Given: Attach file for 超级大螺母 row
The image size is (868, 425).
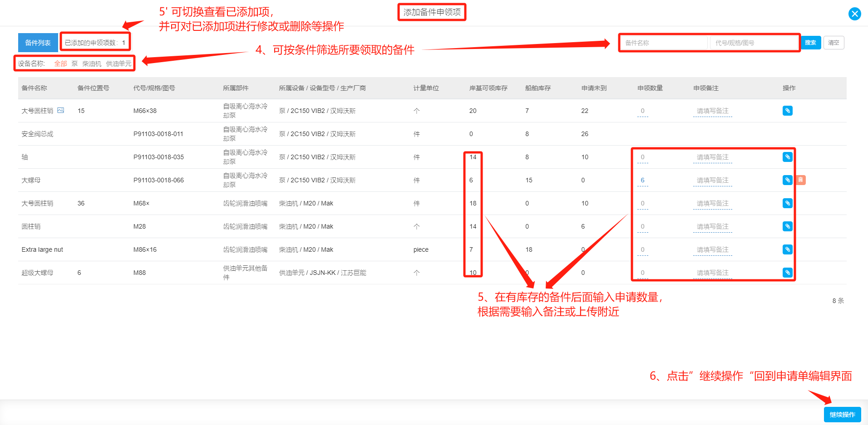Looking at the screenshot, I should coord(787,273).
